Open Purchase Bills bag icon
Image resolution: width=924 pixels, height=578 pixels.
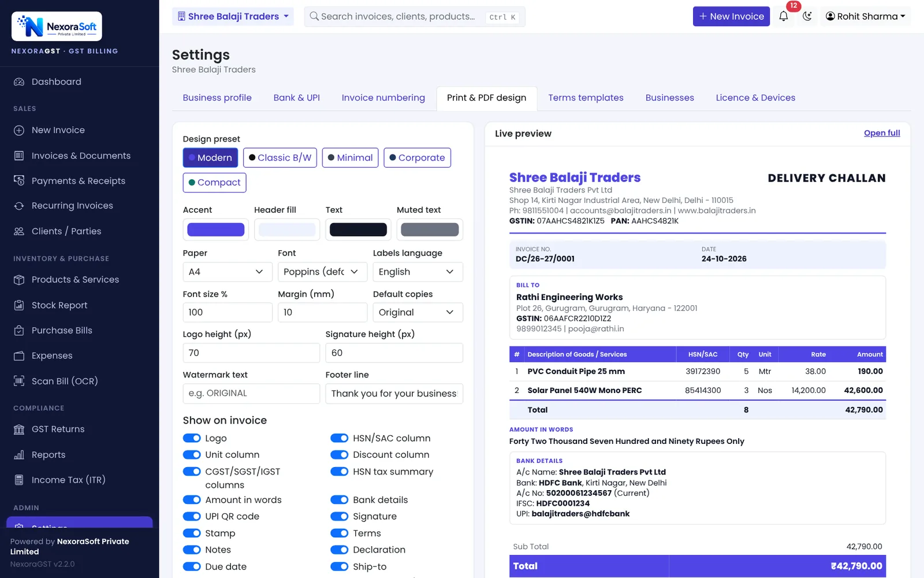[x=19, y=331]
